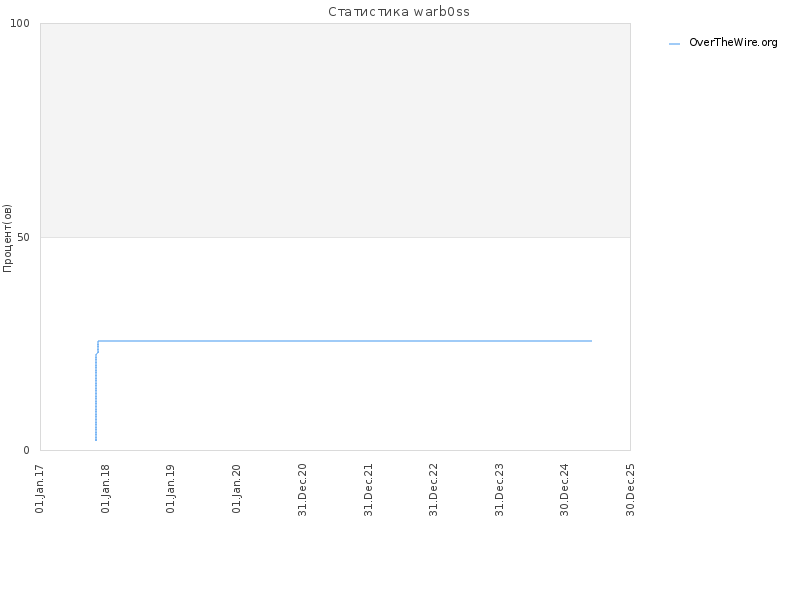The image size is (800, 600).
Task: Click the OverTheWire.org legend label
Action: coord(733,43)
